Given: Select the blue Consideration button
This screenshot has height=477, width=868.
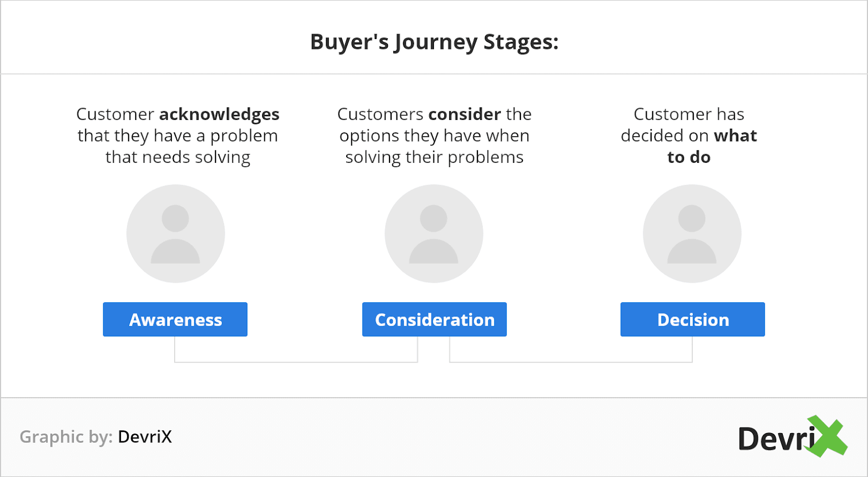Looking at the screenshot, I should click(x=435, y=319).
